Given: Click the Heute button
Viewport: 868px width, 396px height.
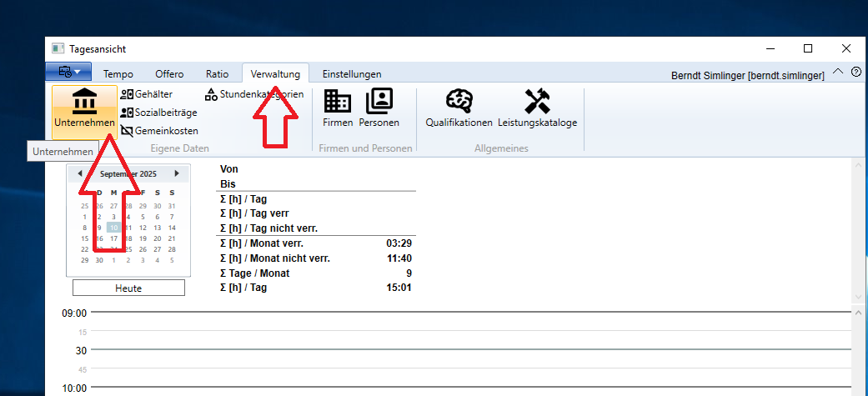Looking at the screenshot, I should pos(128,288).
